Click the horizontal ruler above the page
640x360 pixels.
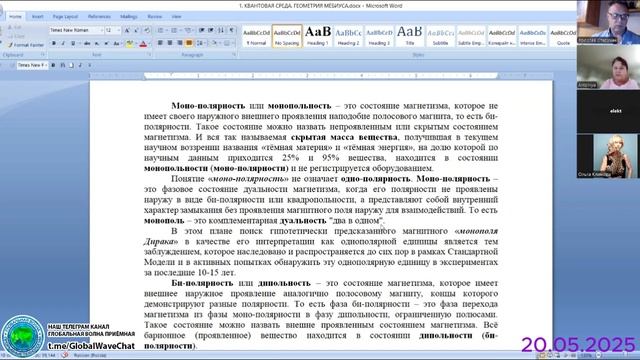pyautogui.click(x=321, y=76)
